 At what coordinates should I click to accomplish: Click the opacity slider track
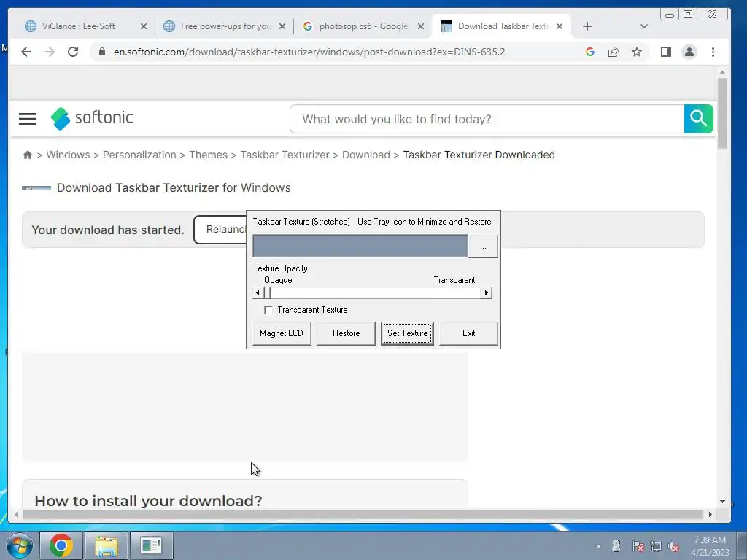click(376, 292)
